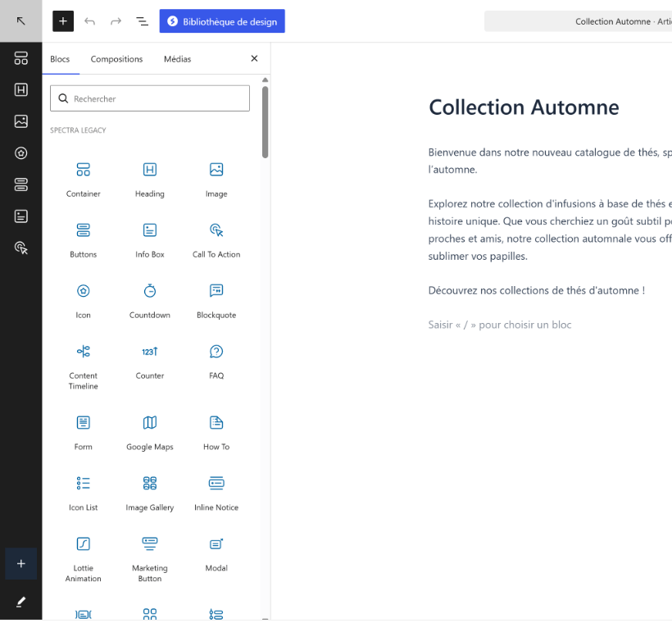This screenshot has width=672, height=623.
Task: Click the plus button in dark sidebar
Action: [x=21, y=564]
